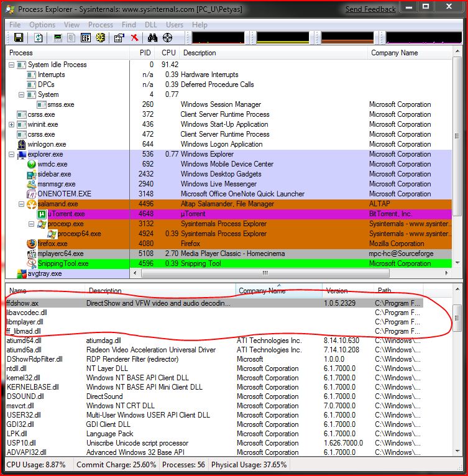Image resolution: width=468 pixels, height=476 pixels.
Task: Click the crosshair Find Window's Process icon
Action: pos(168,38)
